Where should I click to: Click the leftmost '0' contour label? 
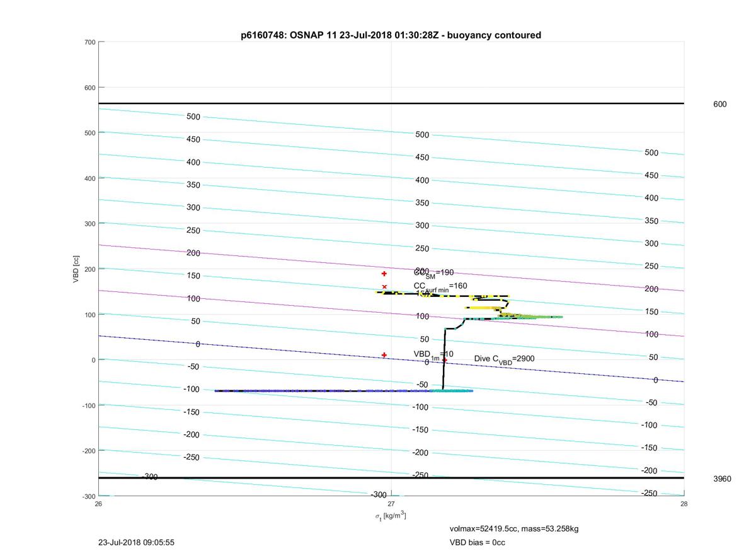198,344
